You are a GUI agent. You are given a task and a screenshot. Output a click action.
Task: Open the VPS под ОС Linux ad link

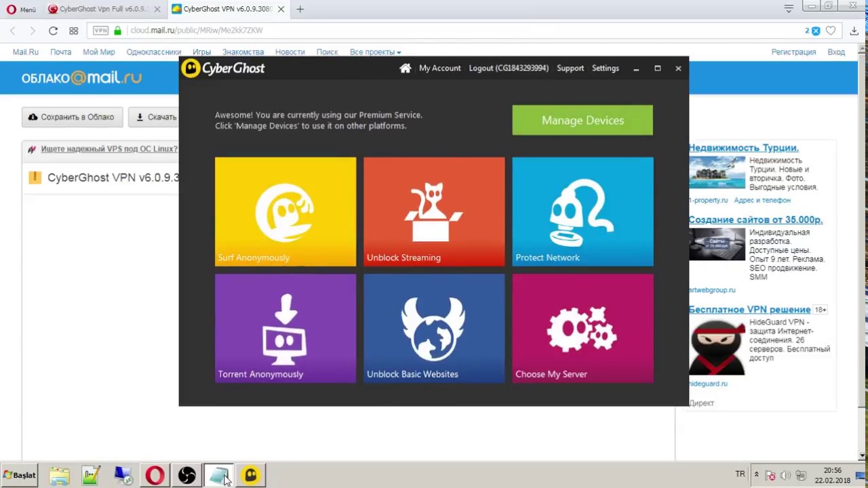tap(109, 149)
